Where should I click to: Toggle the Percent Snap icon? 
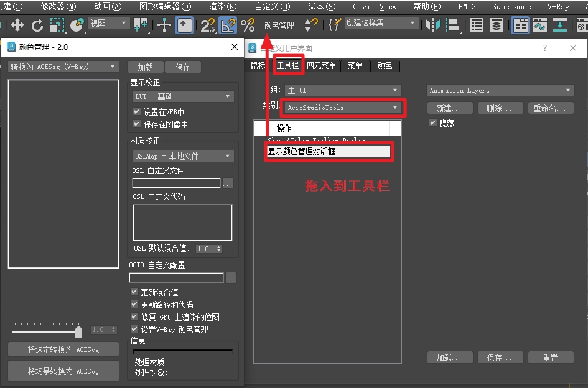[x=248, y=25]
